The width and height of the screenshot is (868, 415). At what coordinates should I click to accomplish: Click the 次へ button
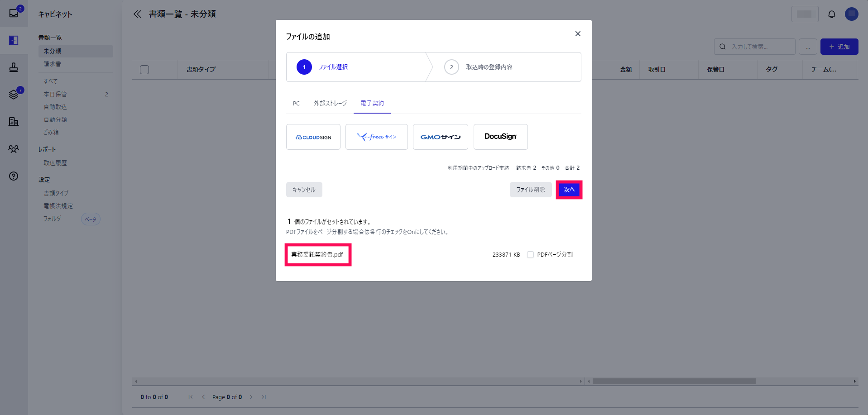point(569,190)
